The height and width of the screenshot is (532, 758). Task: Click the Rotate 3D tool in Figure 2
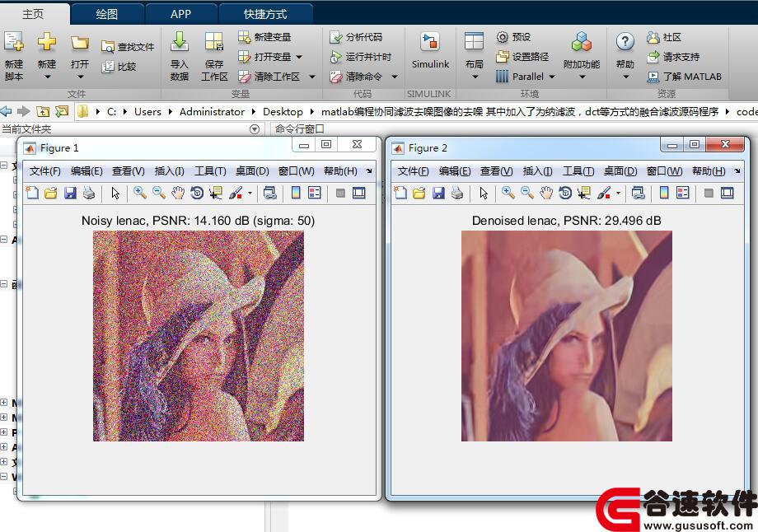click(x=565, y=193)
